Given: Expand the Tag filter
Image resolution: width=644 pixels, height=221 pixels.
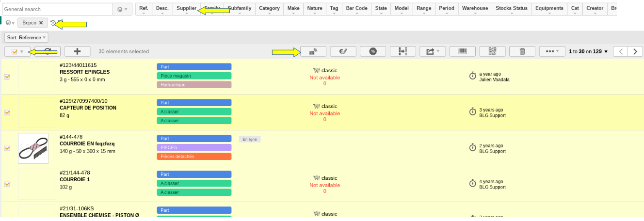Looking at the screenshot, I should [x=334, y=9].
